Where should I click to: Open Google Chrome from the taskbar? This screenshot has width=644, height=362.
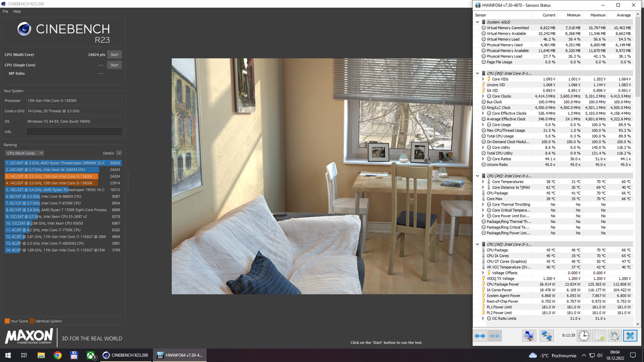point(57,355)
